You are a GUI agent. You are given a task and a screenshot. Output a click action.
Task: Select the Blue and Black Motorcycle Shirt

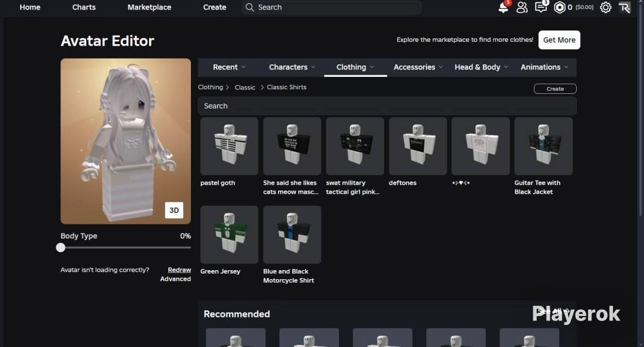pos(292,235)
